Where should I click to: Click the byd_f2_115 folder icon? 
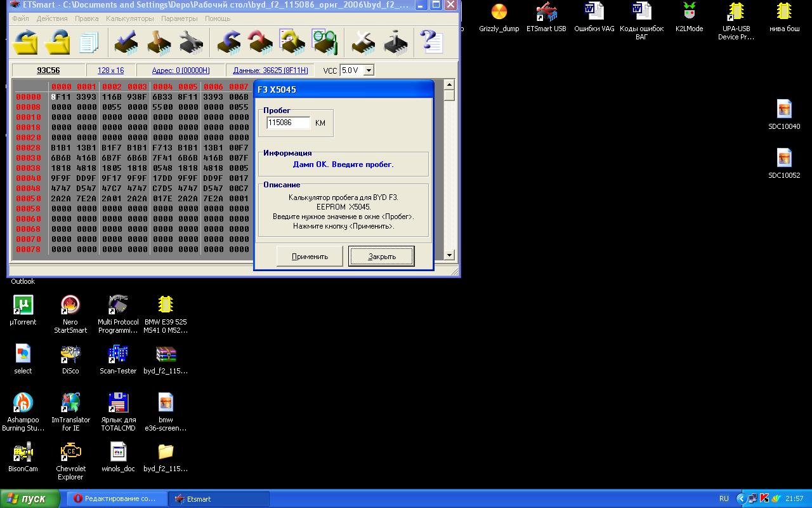coord(166,457)
